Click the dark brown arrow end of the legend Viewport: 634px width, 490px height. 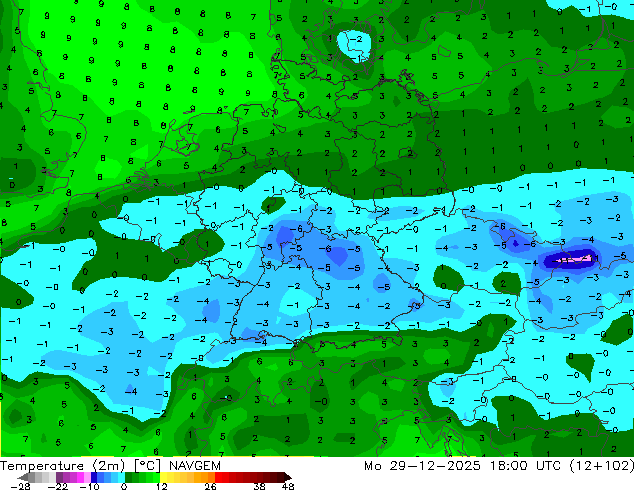[x=288, y=477]
